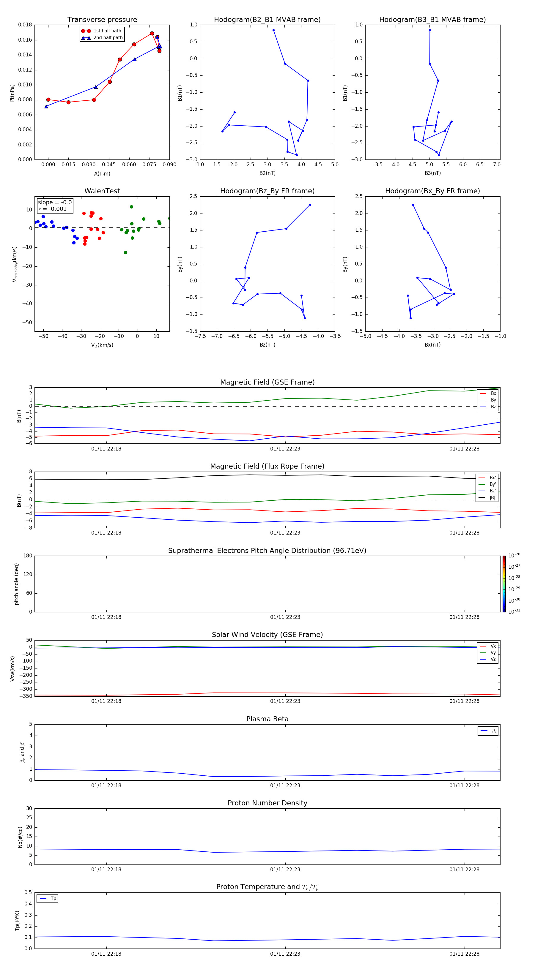Click the "Magnetic Field (Flux Rope Frame)" title
This screenshot has height=980, width=535.
pos(267,467)
